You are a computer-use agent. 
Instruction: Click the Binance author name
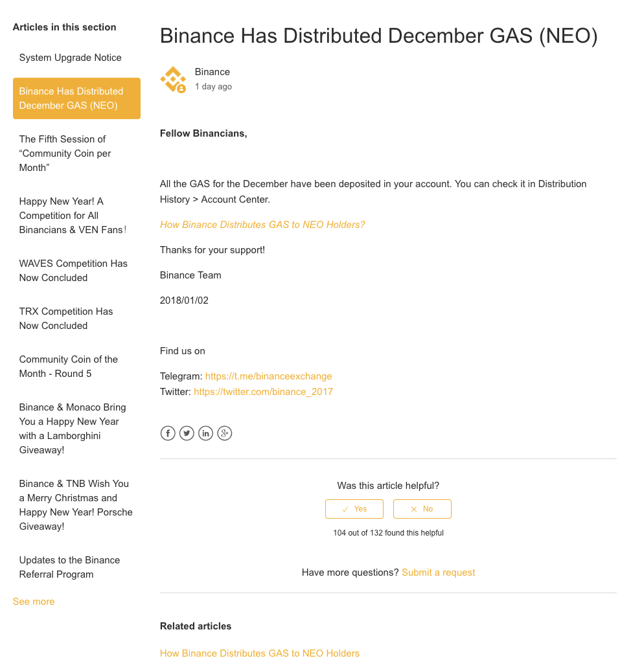(x=213, y=71)
